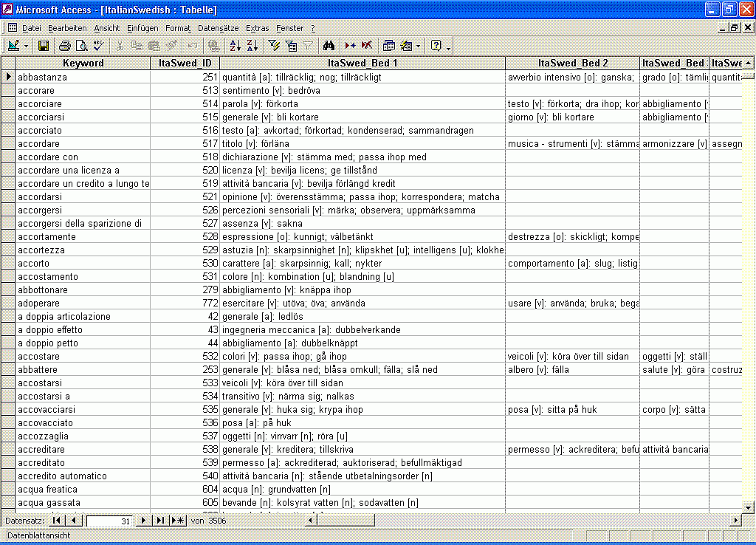Select the row selector for accorciare
This screenshot has height=545, width=756.
[8, 103]
